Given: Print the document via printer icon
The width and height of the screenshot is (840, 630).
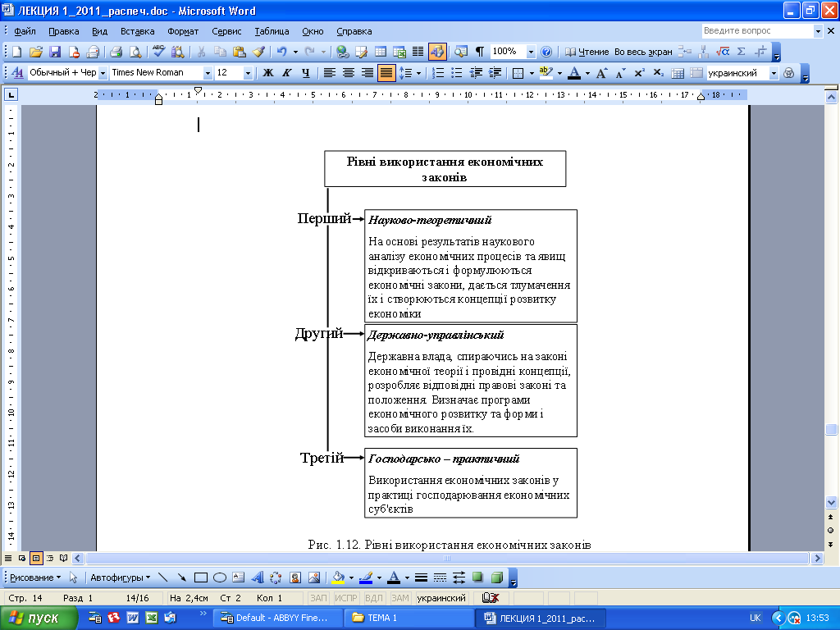Looking at the screenshot, I should pyautogui.click(x=116, y=52).
